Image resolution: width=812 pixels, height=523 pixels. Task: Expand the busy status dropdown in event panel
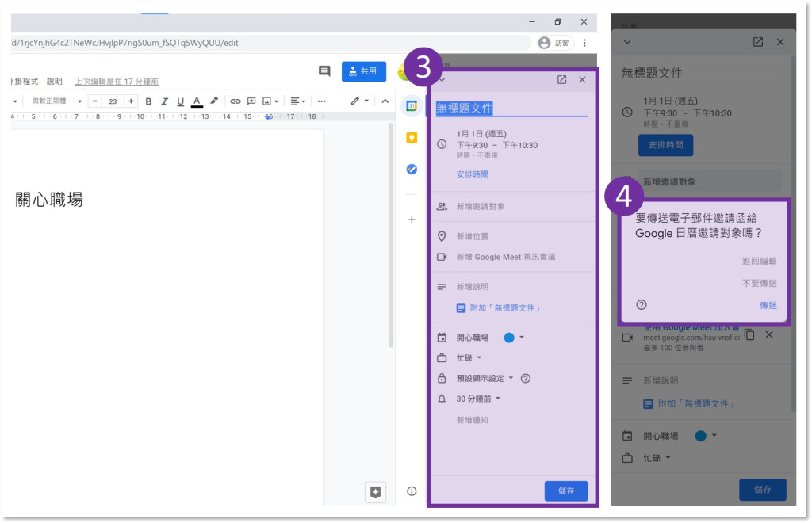point(471,358)
